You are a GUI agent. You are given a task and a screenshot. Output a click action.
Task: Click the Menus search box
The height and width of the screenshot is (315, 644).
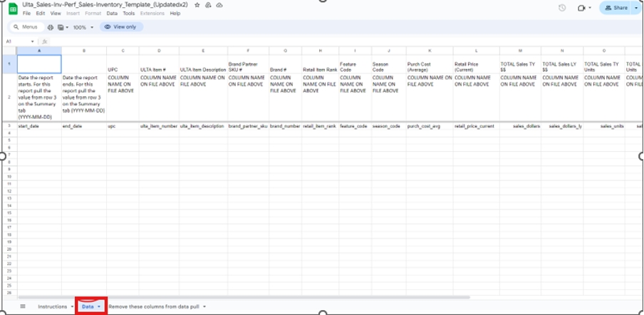[25, 27]
